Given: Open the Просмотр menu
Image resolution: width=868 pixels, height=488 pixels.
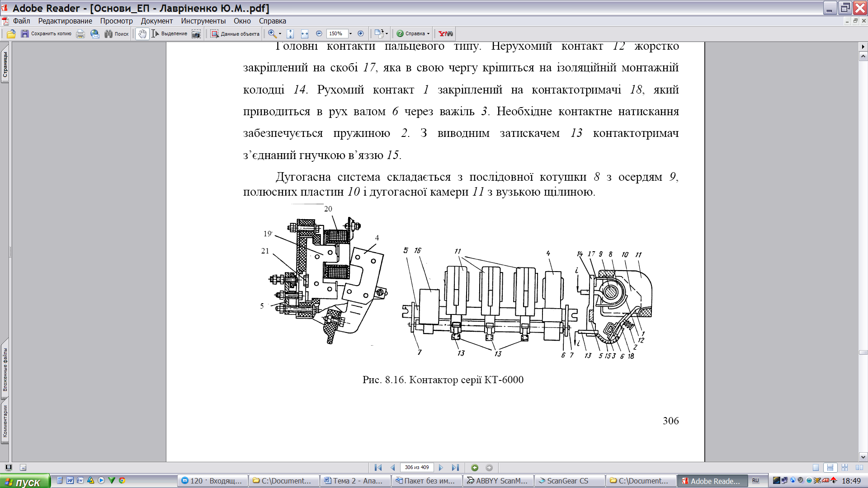Looking at the screenshot, I should point(117,21).
